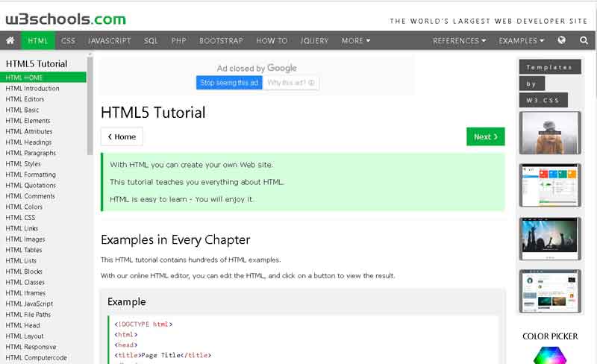Open the BOOTSTRAP navbar item

point(221,41)
